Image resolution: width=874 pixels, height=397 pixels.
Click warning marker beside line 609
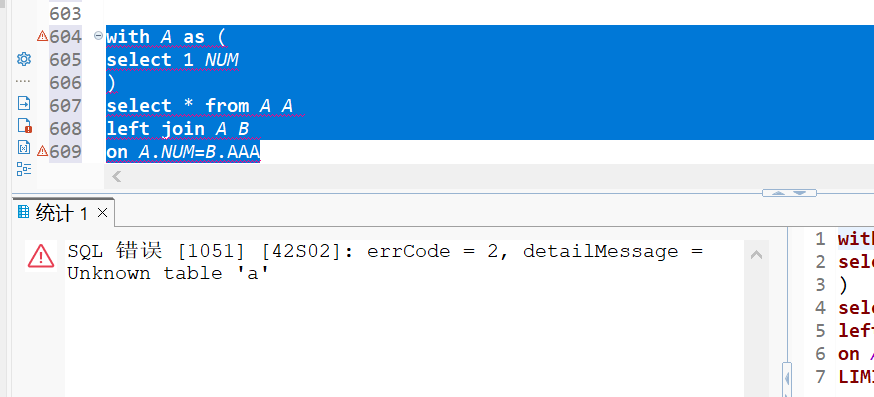point(42,151)
